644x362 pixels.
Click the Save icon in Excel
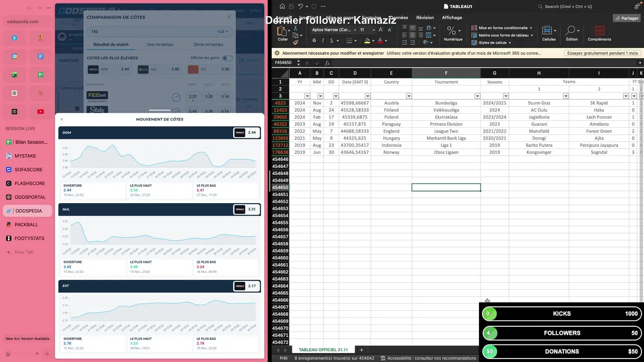[291, 7]
